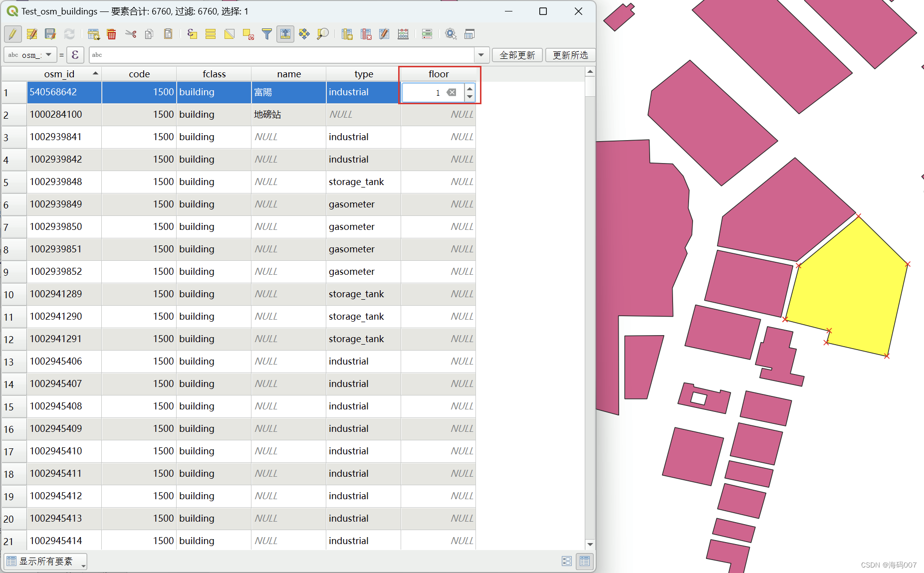The width and height of the screenshot is (924, 573).
Task: Paste features from clipboard icon
Action: point(168,34)
